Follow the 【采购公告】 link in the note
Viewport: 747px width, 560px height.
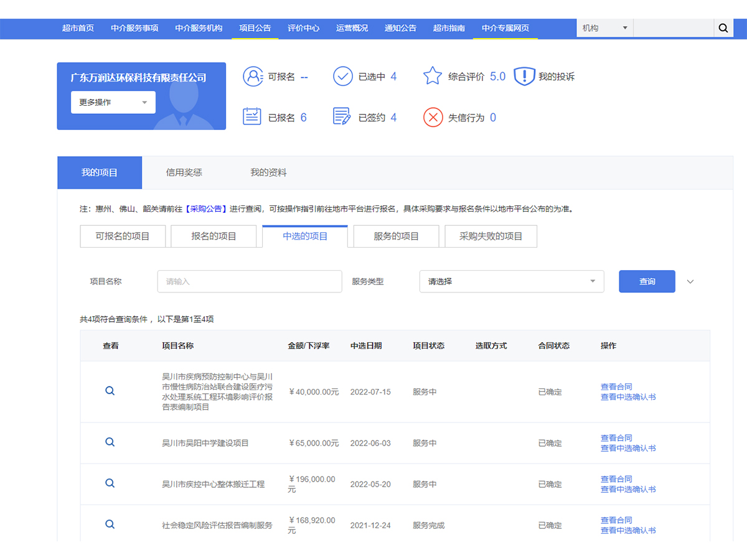(206, 209)
